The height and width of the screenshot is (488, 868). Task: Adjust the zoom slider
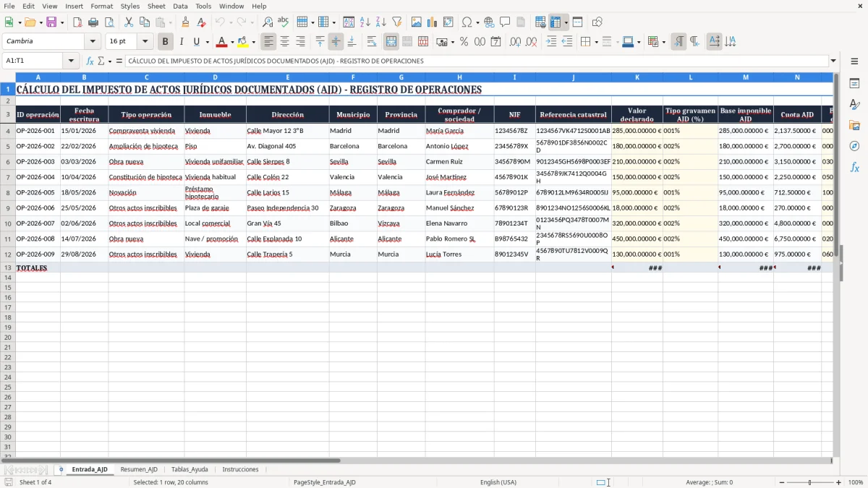pyautogui.click(x=809, y=482)
